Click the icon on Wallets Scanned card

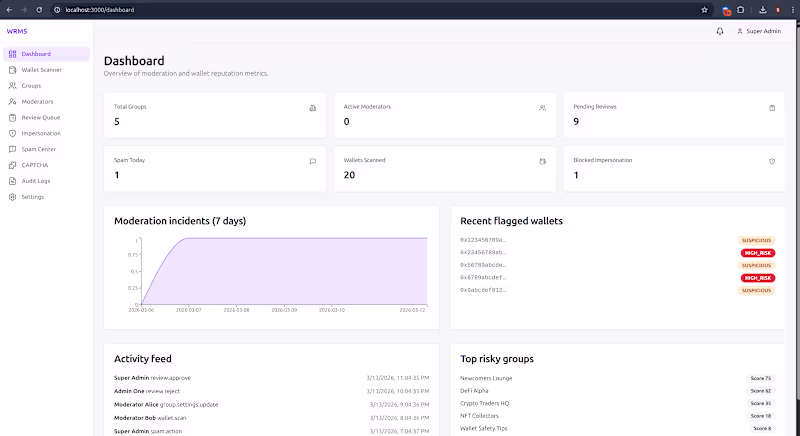[542, 161]
